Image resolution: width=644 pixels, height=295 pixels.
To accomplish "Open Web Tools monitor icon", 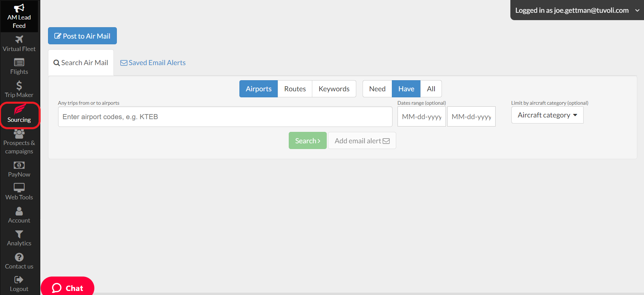I will [x=19, y=188].
